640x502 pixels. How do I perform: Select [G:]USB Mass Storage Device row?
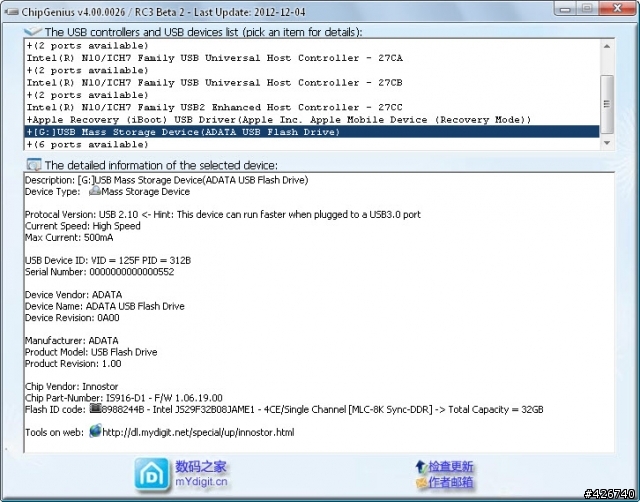[312, 132]
